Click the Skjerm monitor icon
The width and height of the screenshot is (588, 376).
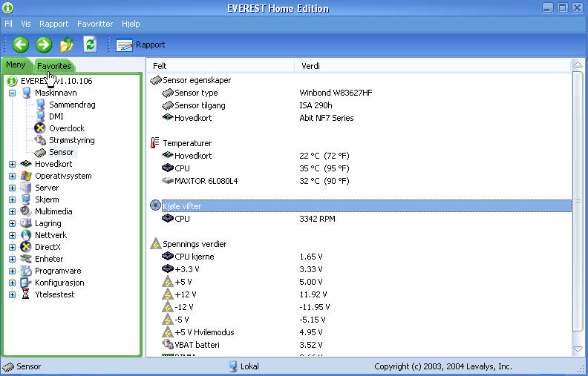pos(26,199)
